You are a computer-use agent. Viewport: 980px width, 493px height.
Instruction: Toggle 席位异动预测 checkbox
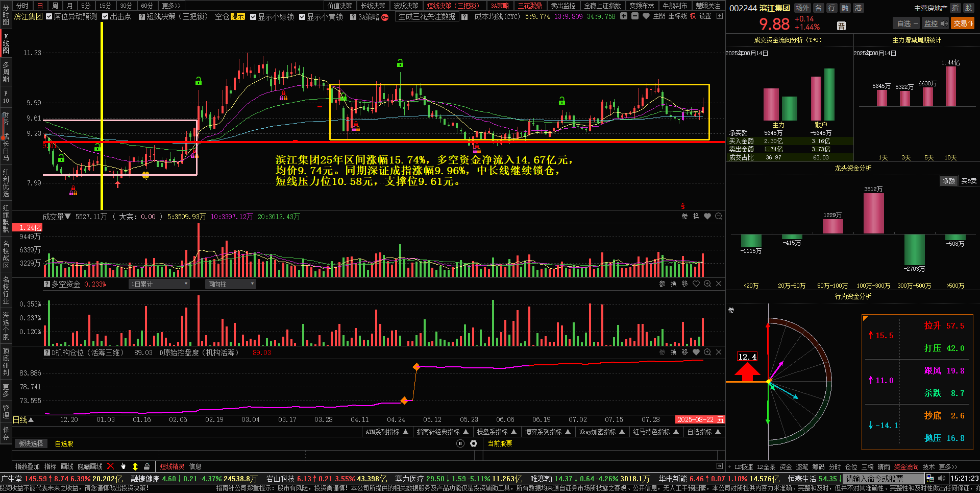coord(49,17)
